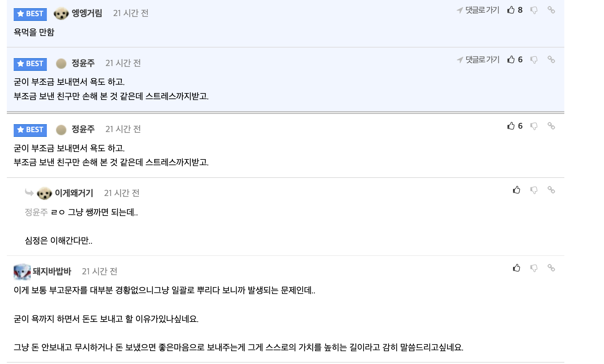Click 이게왜거기's puppy avatar
604x364 pixels.
pyautogui.click(x=44, y=194)
